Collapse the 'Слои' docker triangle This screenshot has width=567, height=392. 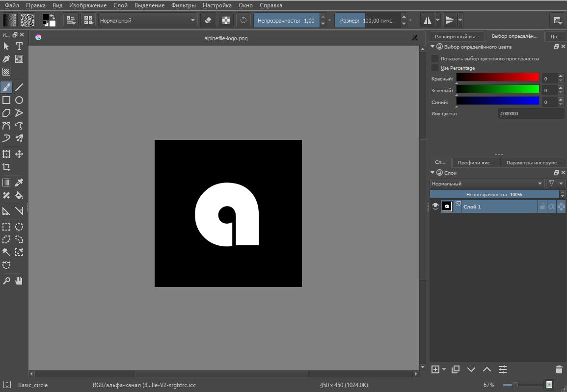(432, 173)
